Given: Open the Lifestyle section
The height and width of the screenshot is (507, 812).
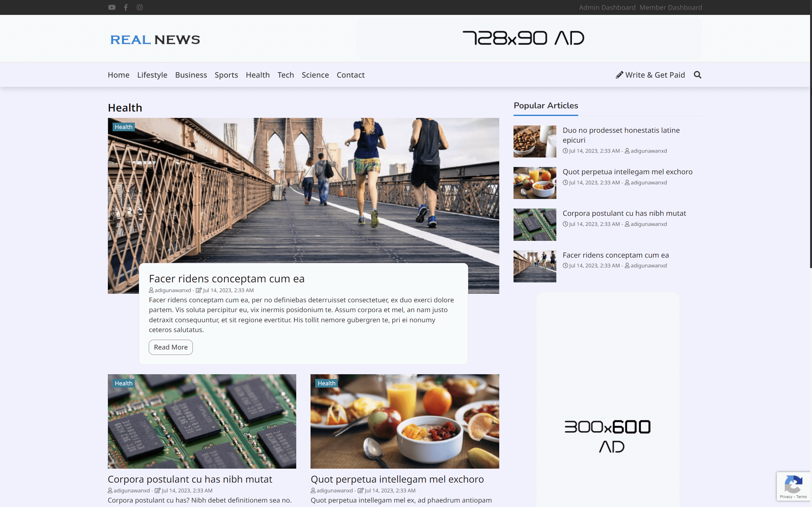Looking at the screenshot, I should point(152,75).
